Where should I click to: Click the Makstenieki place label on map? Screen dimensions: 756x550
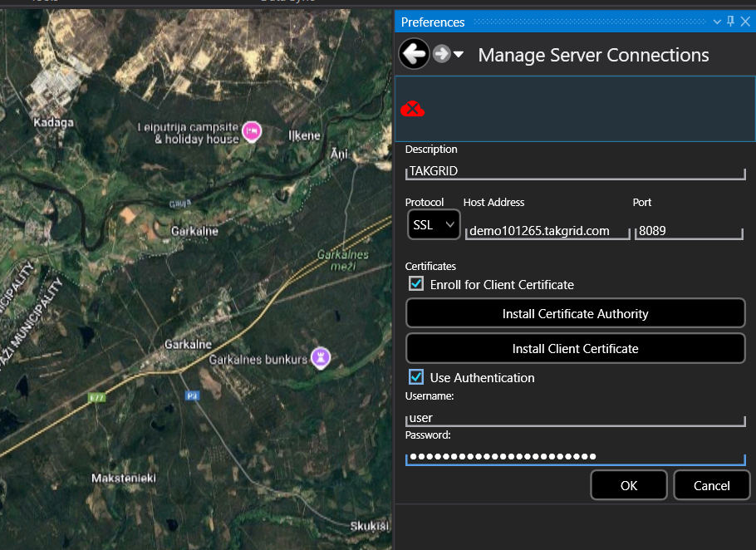tap(124, 479)
